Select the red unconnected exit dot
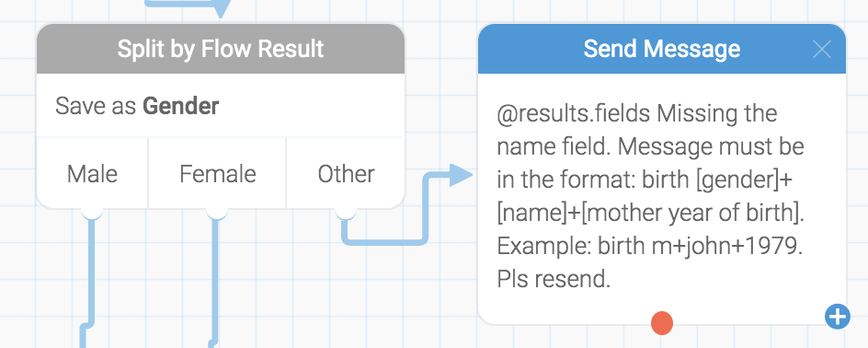Screen dimensions: 868x348 click(661, 323)
